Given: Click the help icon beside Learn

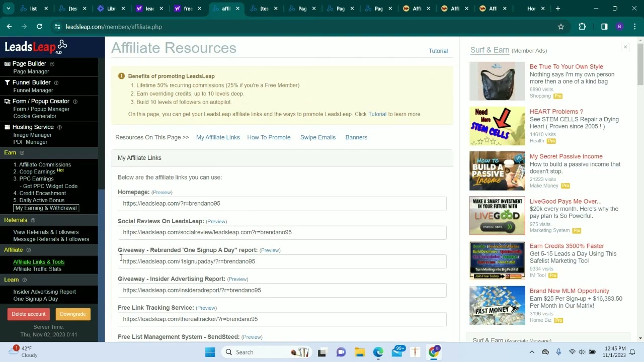Looking at the screenshot, I should pyautogui.click(x=24, y=280).
